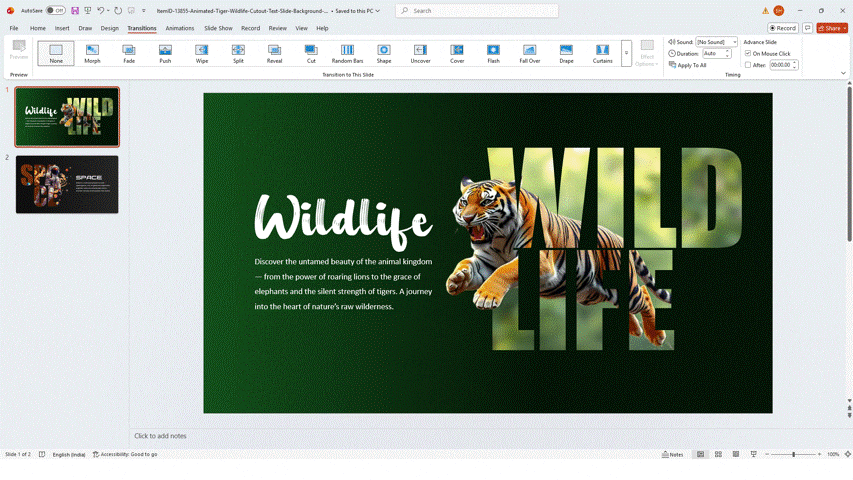Start presentation from beginning icon

pos(88,10)
